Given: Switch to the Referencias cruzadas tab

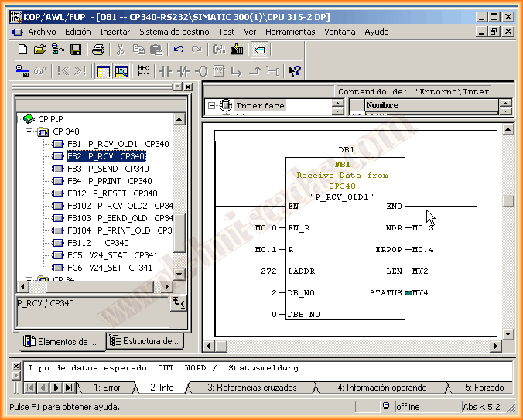Looking at the screenshot, I should pyautogui.click(x=251, y=387).
